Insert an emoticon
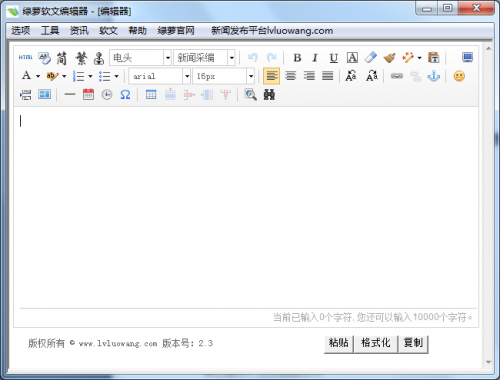 [x=459, y=76]
